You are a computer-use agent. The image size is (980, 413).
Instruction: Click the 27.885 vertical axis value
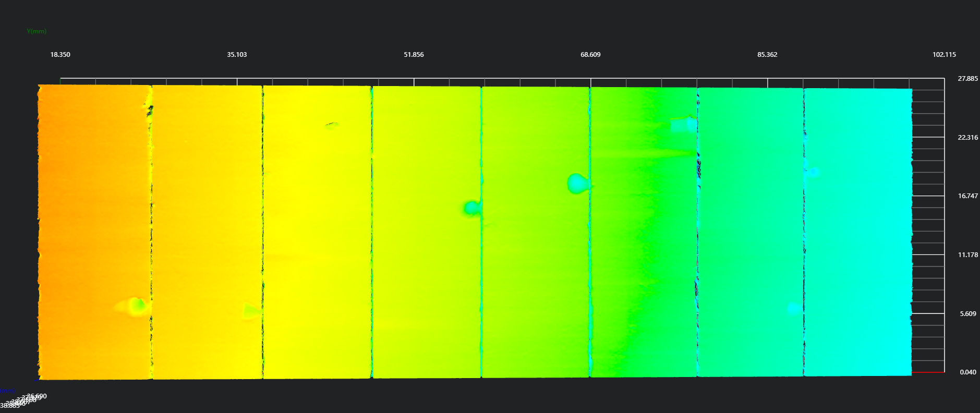pos(968,79)
